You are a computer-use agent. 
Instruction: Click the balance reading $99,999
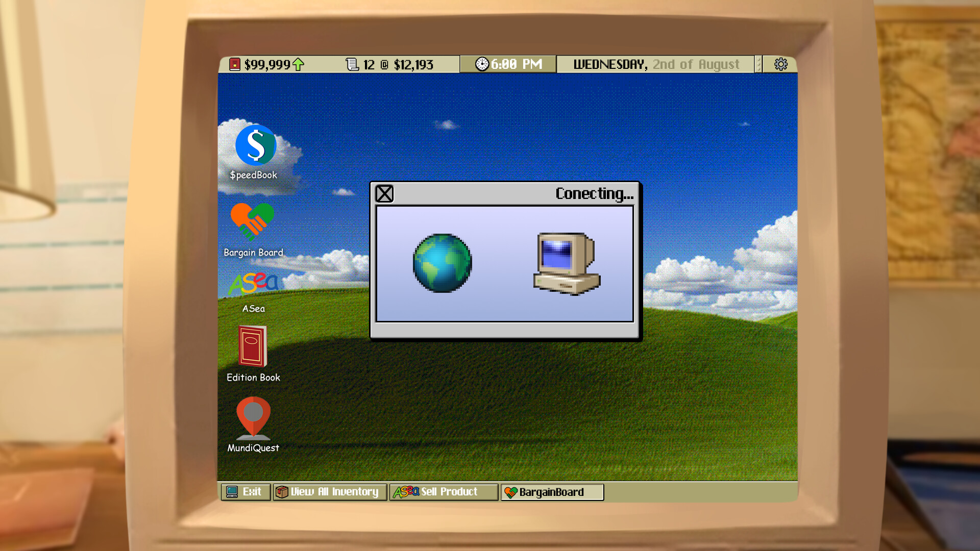(266, 64)
